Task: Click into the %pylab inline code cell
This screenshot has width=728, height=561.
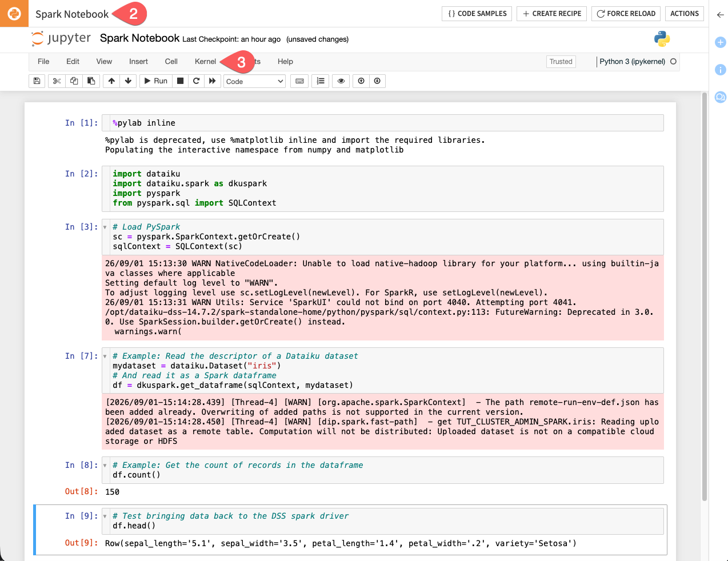Action: click(382, 123)
